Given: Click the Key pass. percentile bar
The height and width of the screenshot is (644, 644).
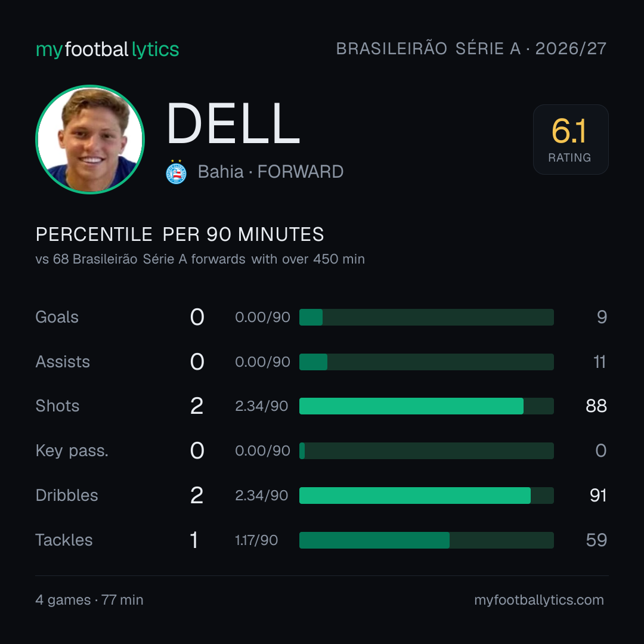Looking at the screenshot, I should [x=426, y=451].
